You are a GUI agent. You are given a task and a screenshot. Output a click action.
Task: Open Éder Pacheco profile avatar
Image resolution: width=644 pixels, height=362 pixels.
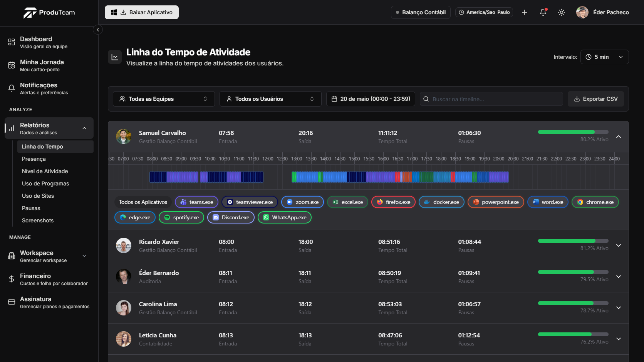coord(582,12)
